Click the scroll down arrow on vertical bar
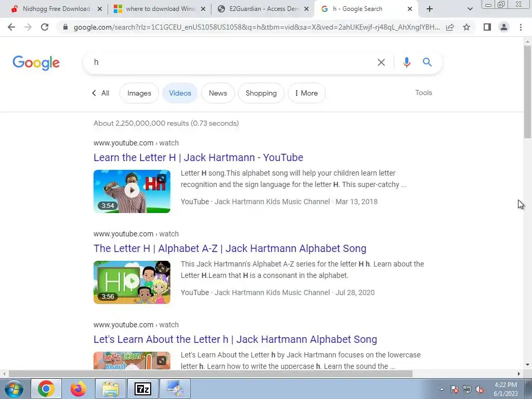 click(x=527, y=365)
